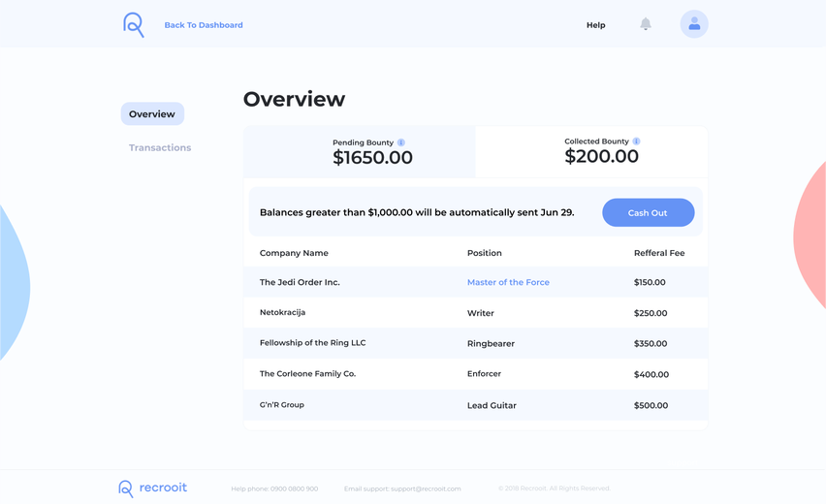Click the Refferal Fee column header
Image resolution: width=826 pixels, height=504 pixels.
[659, 253]
